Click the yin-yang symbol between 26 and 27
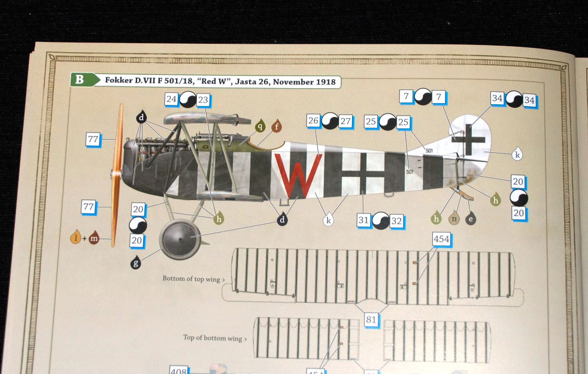The width and height of the screenshot is (588, 374). click(329, 122)
